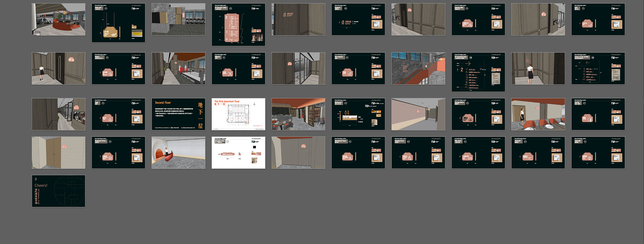The width and height of the screenshot is (644, 244).
Task: Select the 2F Functional area directory slide
Action: [478, 72]
